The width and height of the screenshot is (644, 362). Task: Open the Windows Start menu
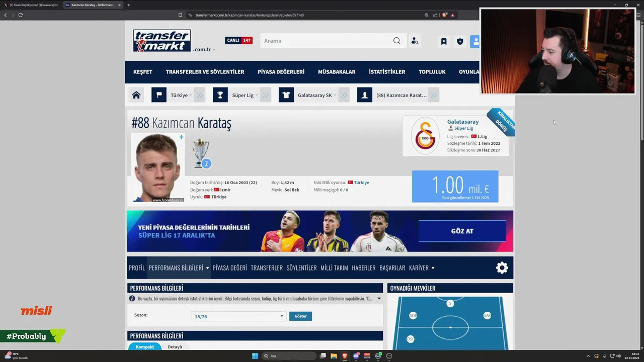[255, 356]
